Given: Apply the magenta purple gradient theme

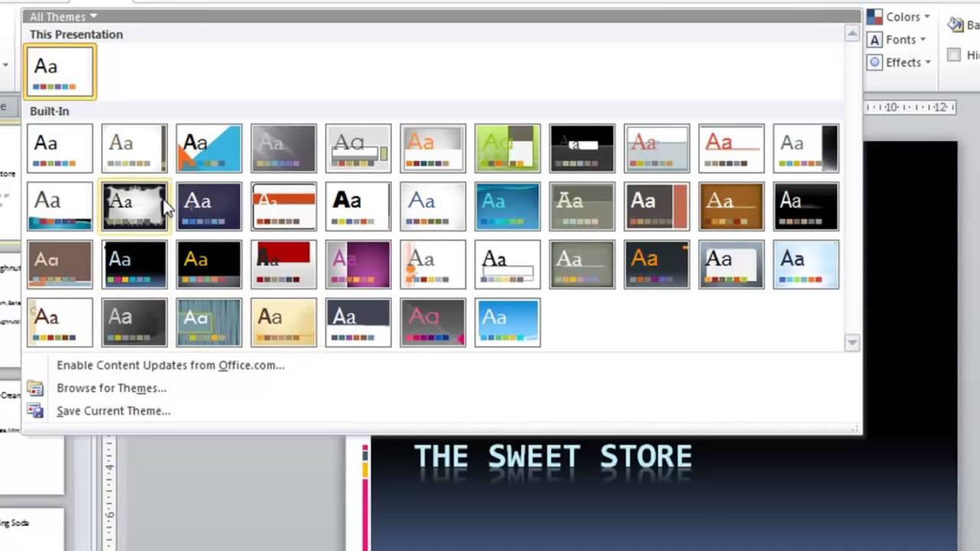Looking at the screenshot, I should click(358, 265).
